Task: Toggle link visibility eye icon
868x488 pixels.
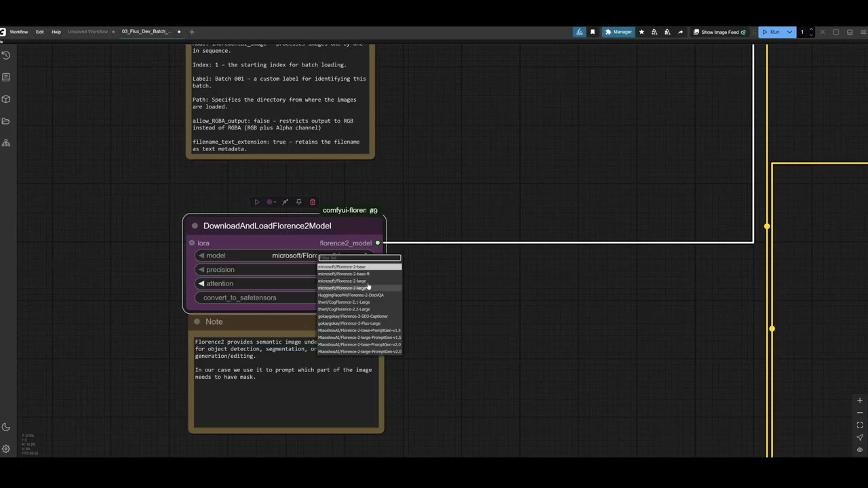Action: (860, 450)
